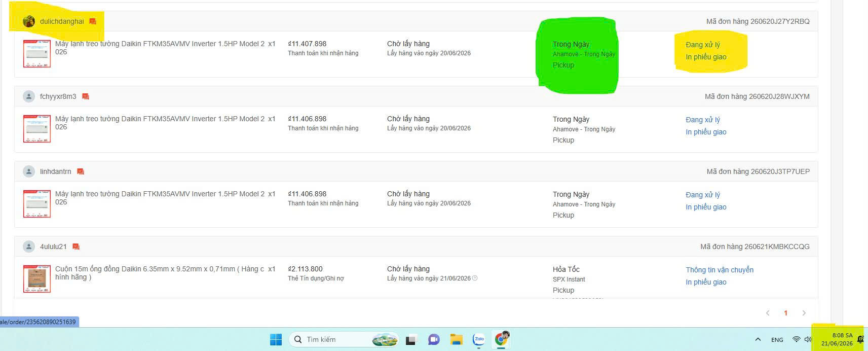
Task: Open the volume tray icon
Action: [808, 339]
